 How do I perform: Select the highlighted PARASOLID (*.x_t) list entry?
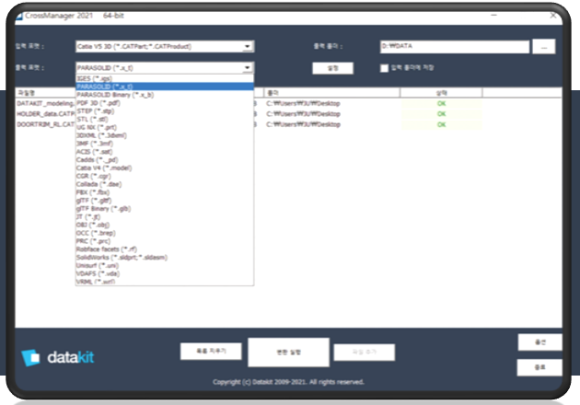165,87
